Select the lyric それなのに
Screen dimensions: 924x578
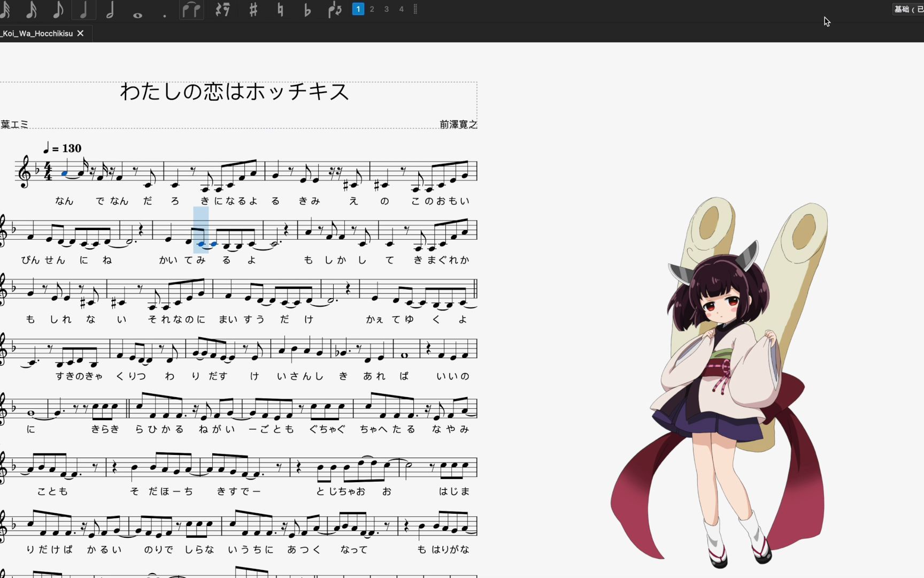coord(176,319)
